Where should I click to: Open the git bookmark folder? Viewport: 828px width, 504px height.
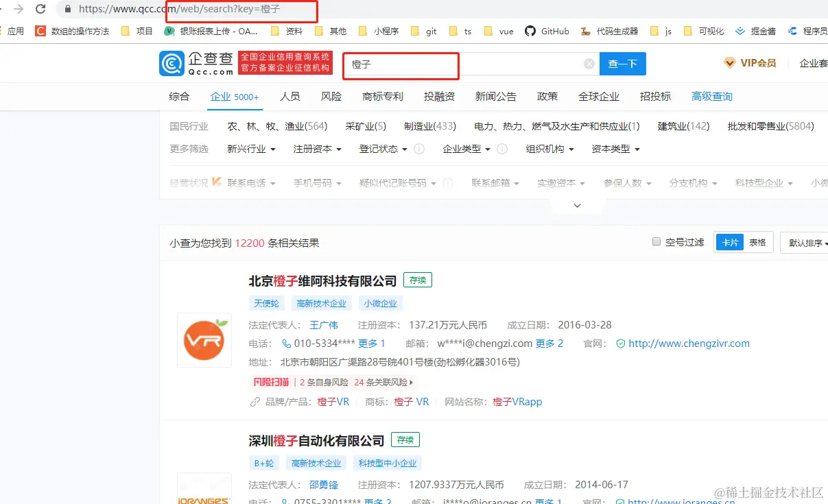[423, 31]
